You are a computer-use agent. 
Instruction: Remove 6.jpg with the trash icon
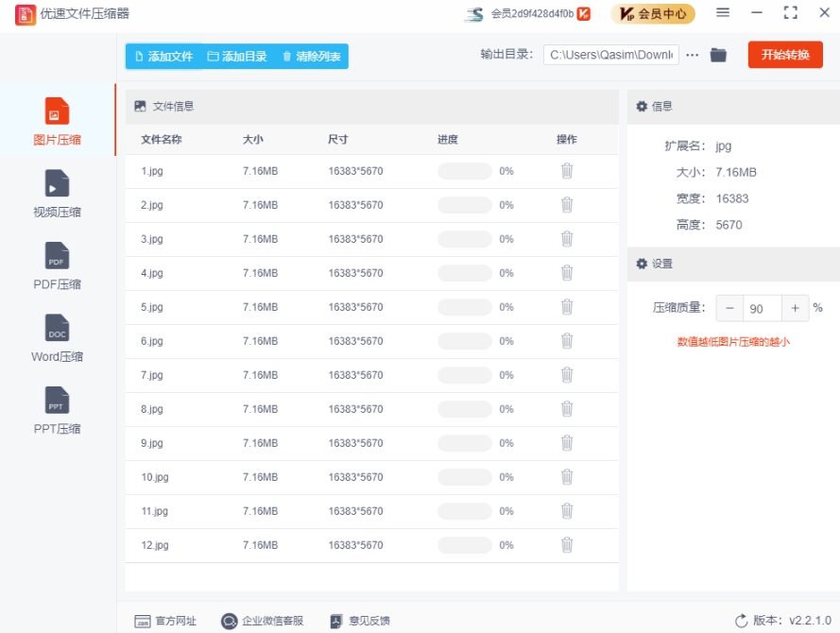click(x=567, y=341)
